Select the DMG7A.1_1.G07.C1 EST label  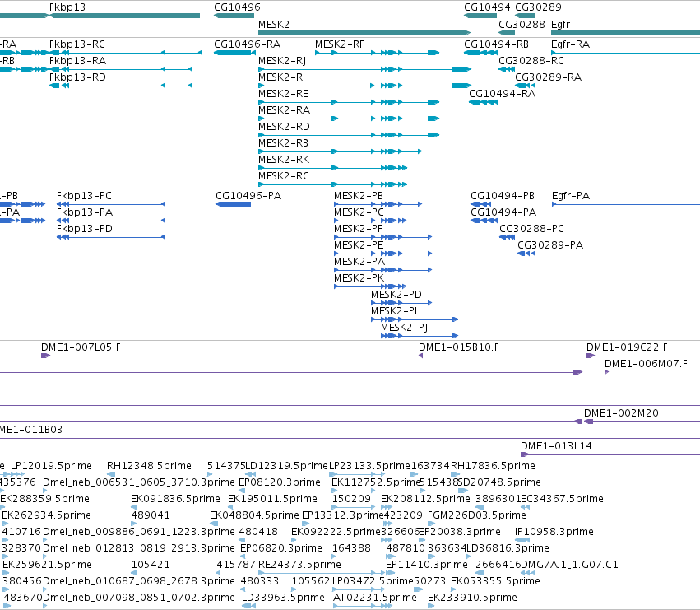tap(570, 565)
